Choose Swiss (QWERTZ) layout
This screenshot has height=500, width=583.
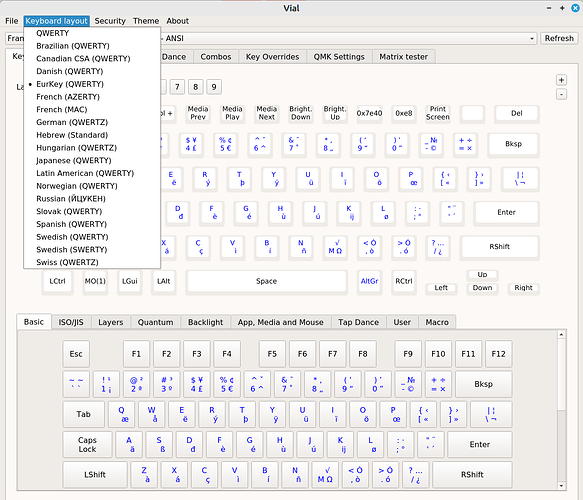[x=92, y=262]
